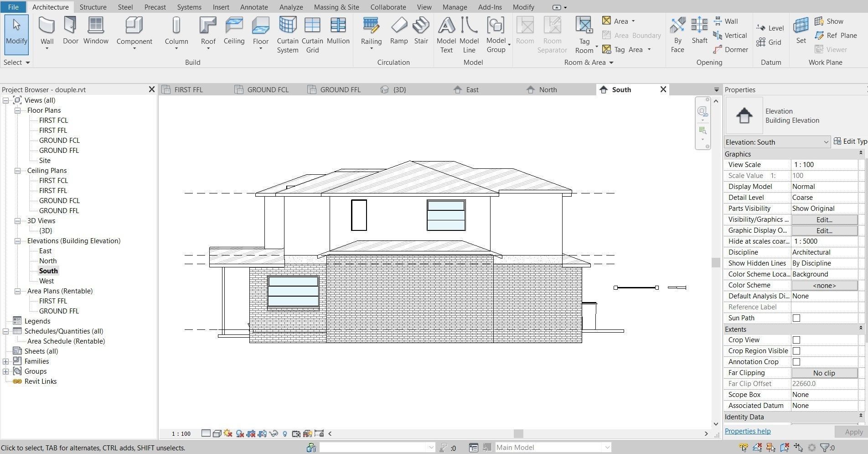Open the Structure ribbon tab
This screenshot has height=454, width=868.
pos(93,7)
